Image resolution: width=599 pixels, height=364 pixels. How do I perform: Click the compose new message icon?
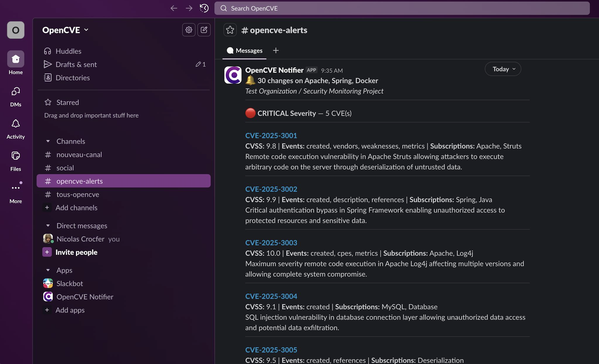click(x=204, y=30)
